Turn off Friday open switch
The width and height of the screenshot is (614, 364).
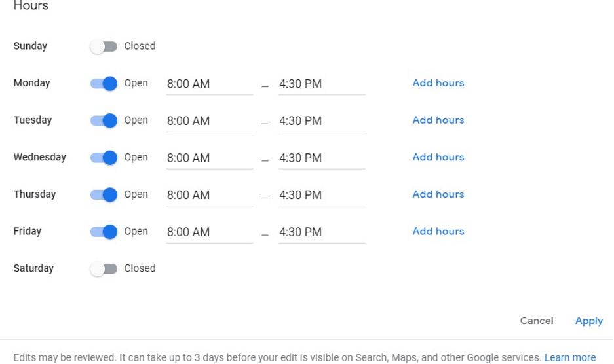pos(104,232)
